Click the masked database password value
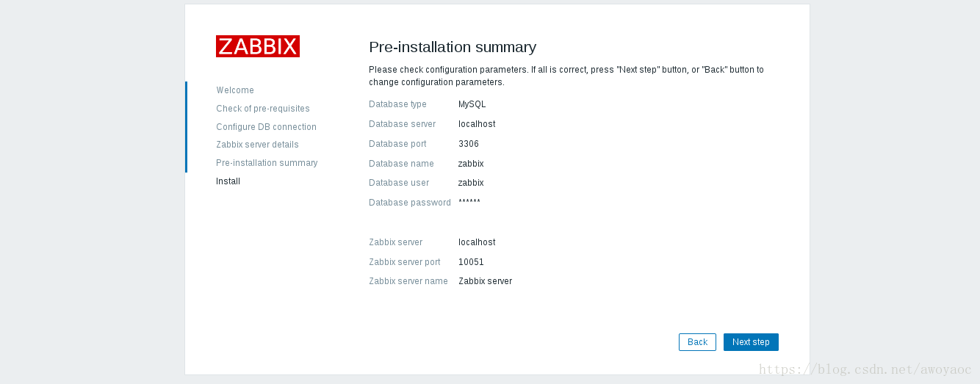The image size is (980, 384). (469, 202)
